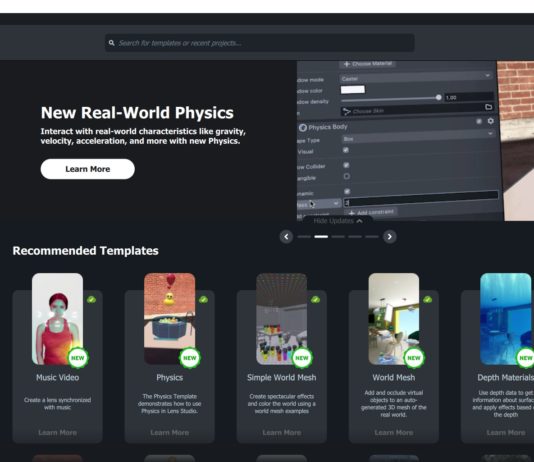Click the Dynamic checkbox in banner

pyautogui.click(x=347, y=191)
